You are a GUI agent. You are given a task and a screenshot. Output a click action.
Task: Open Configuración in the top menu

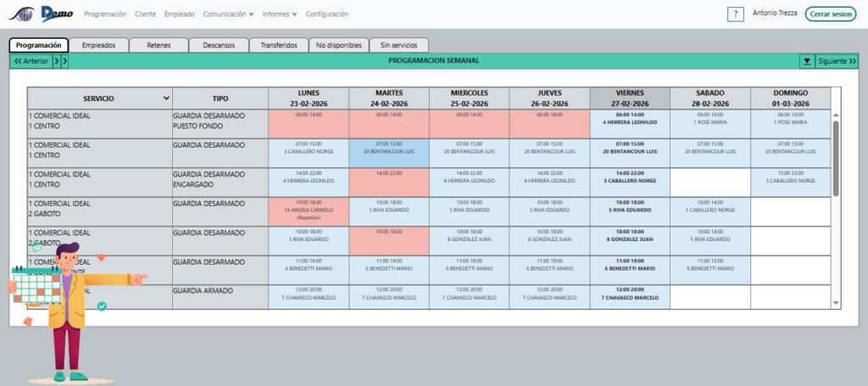click(x=326, y=14)
